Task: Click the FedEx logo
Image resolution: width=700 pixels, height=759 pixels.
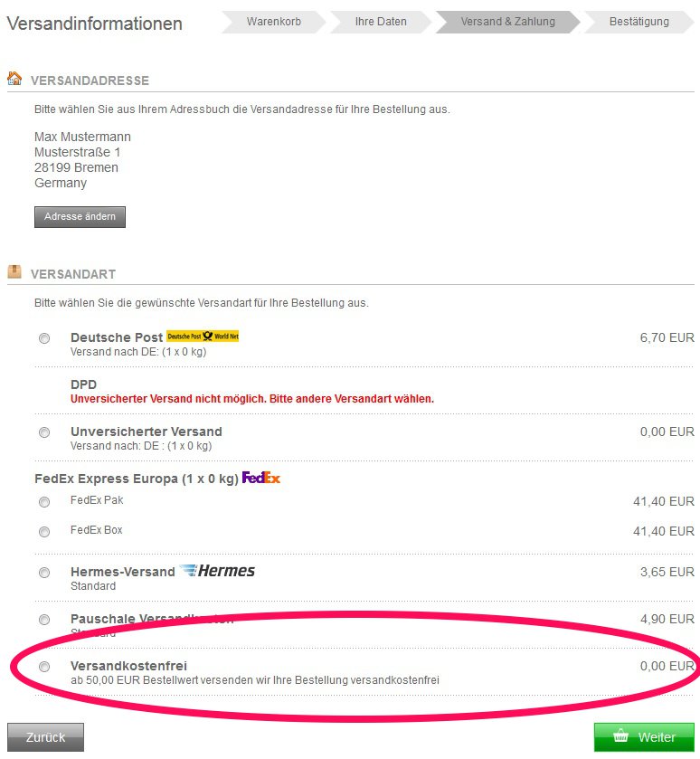Action: tap(261, 478)
